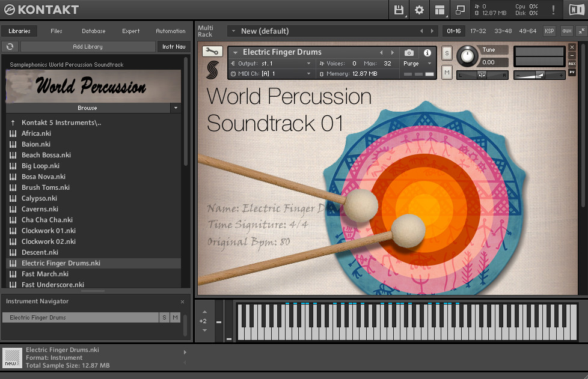This screenshot has height=379, width=588.
Task: Toggle the instrument PV button
Action: pyautogui.click(x=572, y=72)
